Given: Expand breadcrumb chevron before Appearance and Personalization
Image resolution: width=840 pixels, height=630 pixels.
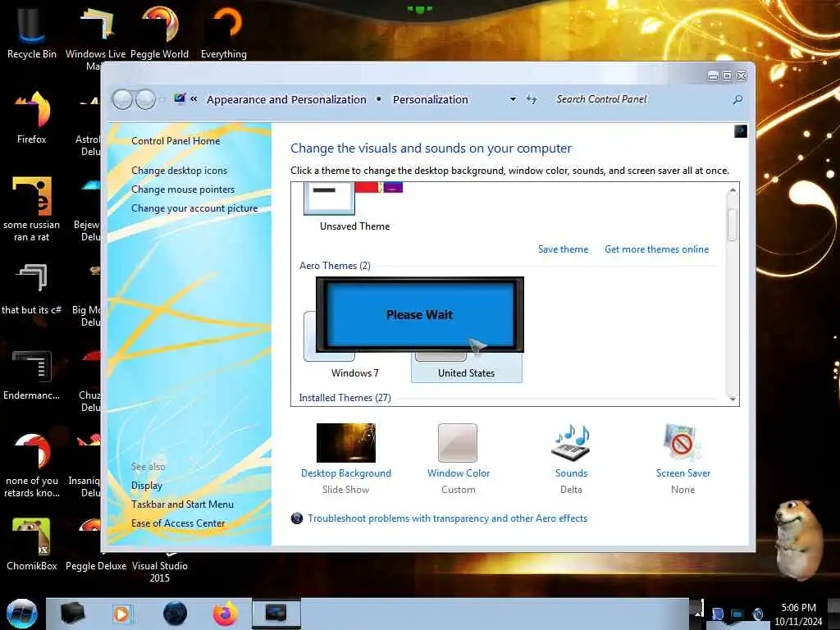Looking at the screenshot, I should pos(194,99).
